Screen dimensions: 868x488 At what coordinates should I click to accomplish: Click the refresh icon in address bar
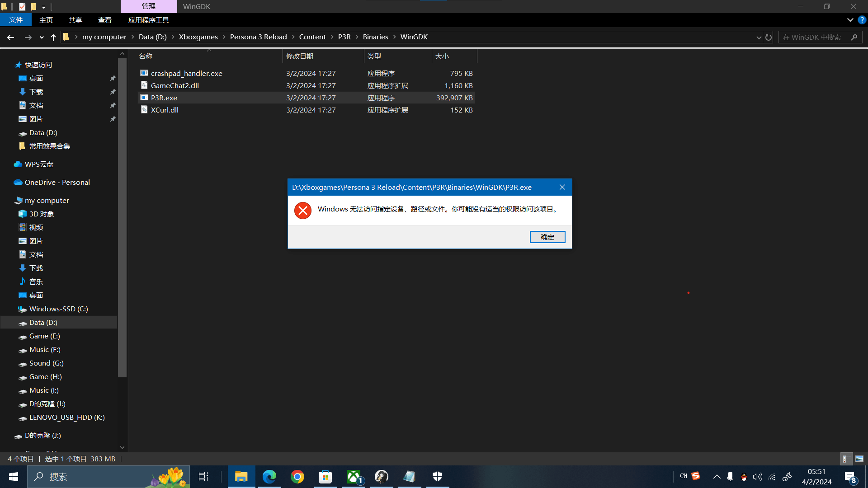[769, 38]
